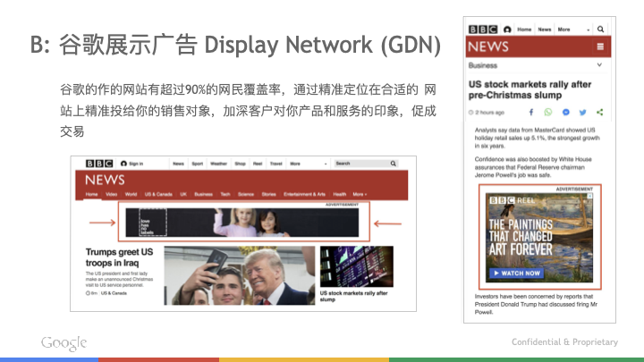Open Trumps greet US troops headline
This screenshot has width=644, height=362.
pos(119,257)
